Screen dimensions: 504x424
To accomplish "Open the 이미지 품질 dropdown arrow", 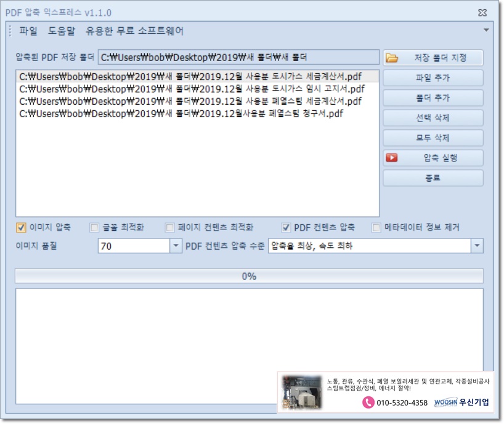I will pos(176,246).
